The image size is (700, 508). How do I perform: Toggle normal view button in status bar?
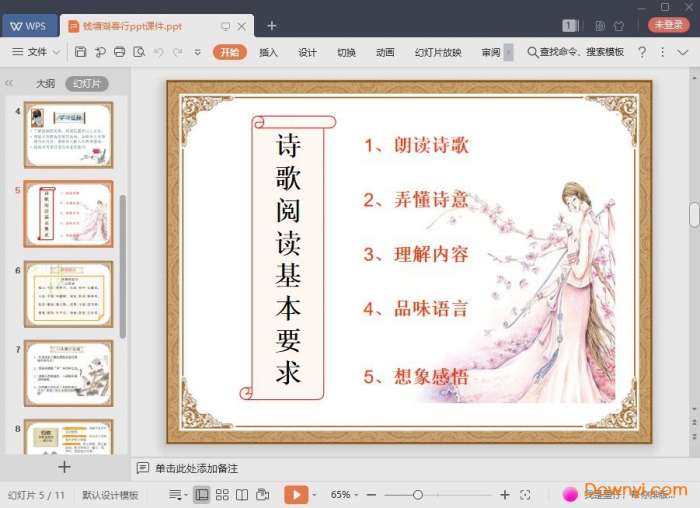click(202, 495)
